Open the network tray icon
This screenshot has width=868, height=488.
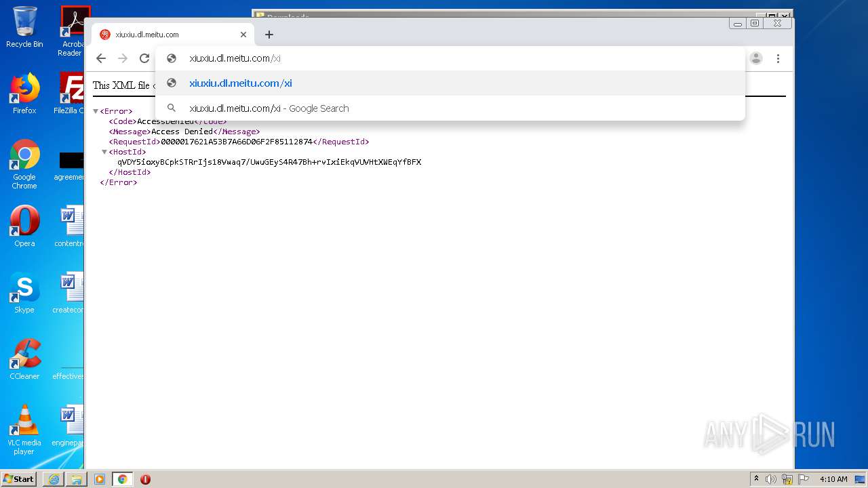787,479
